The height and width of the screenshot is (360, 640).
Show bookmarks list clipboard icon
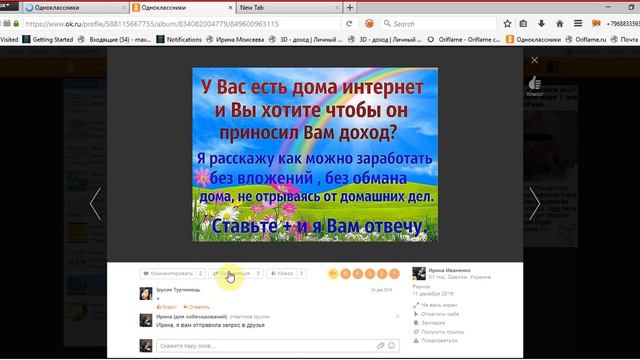click(x=523, y=24)
